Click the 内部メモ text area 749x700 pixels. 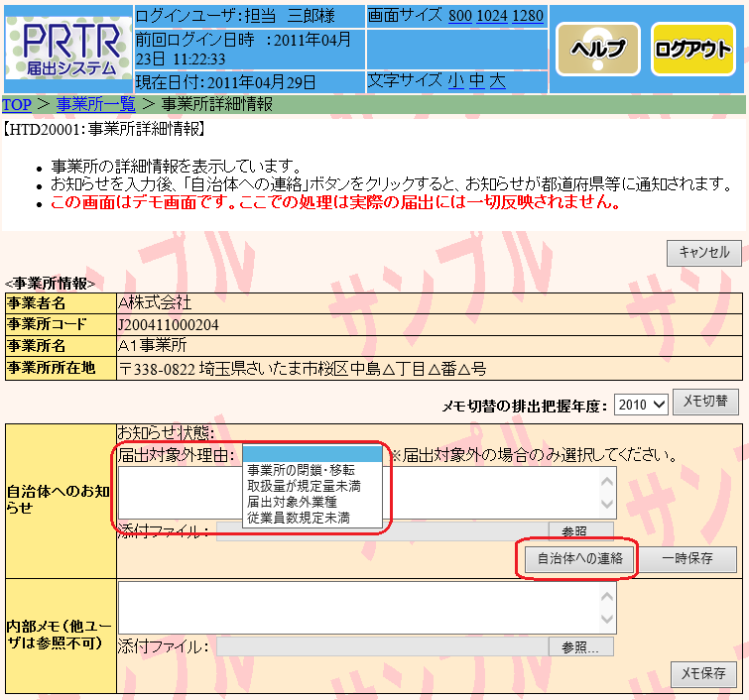[367, 608]
